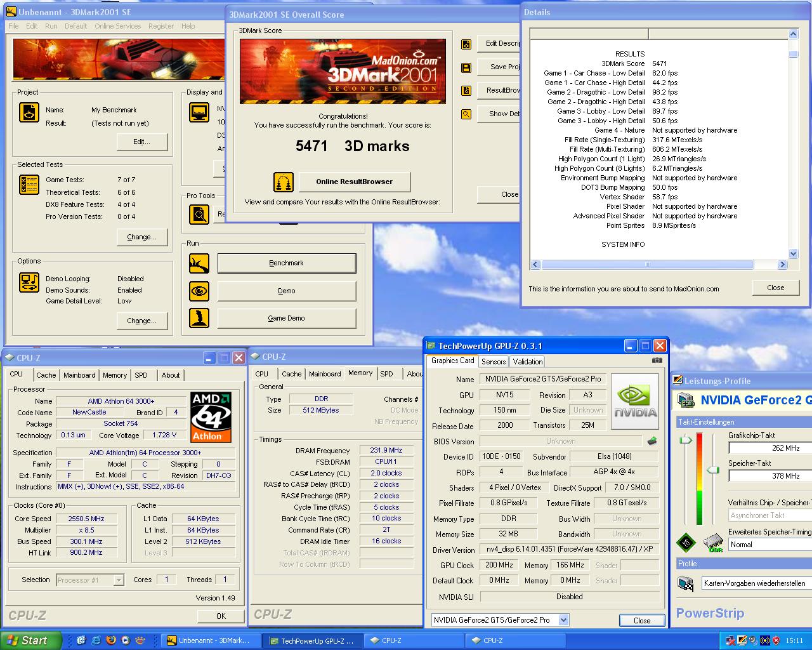Open the File menu in 3DMark

(x=13, y=26)
